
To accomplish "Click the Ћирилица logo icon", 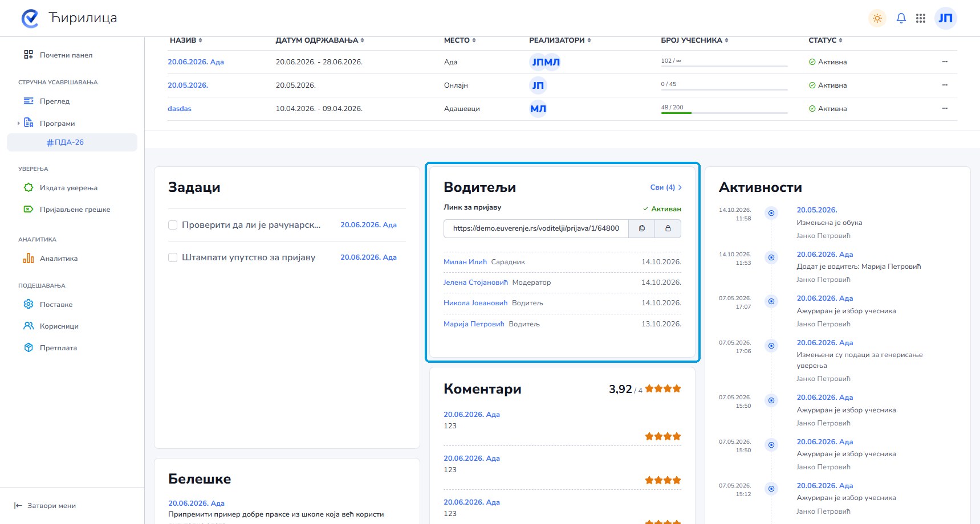I will pyautogui.click(x=30, y=18).
